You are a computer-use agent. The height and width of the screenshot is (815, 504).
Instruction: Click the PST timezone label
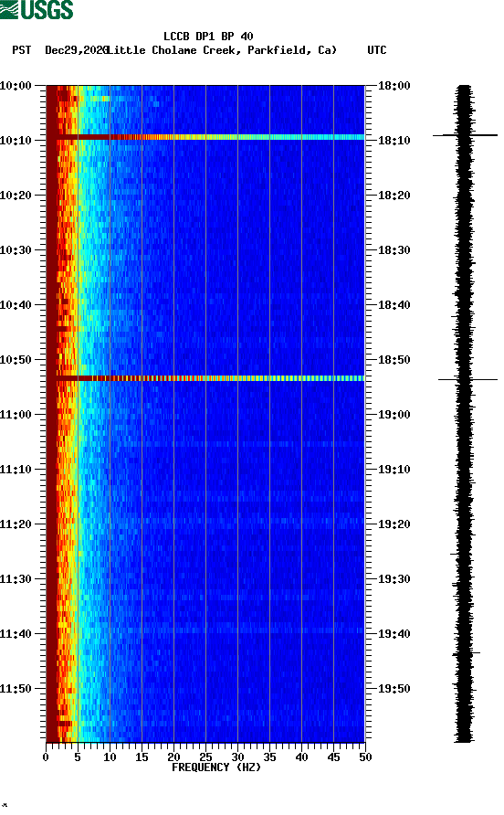click(21, 50)
